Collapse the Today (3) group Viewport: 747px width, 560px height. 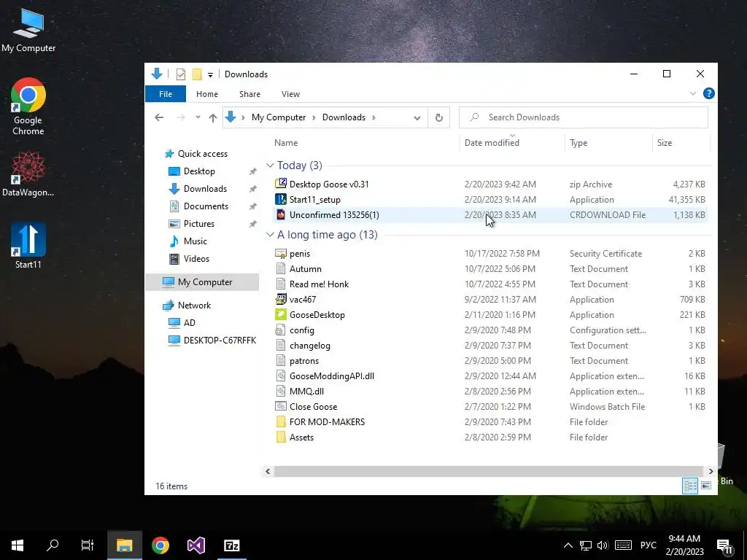(270, 166)
